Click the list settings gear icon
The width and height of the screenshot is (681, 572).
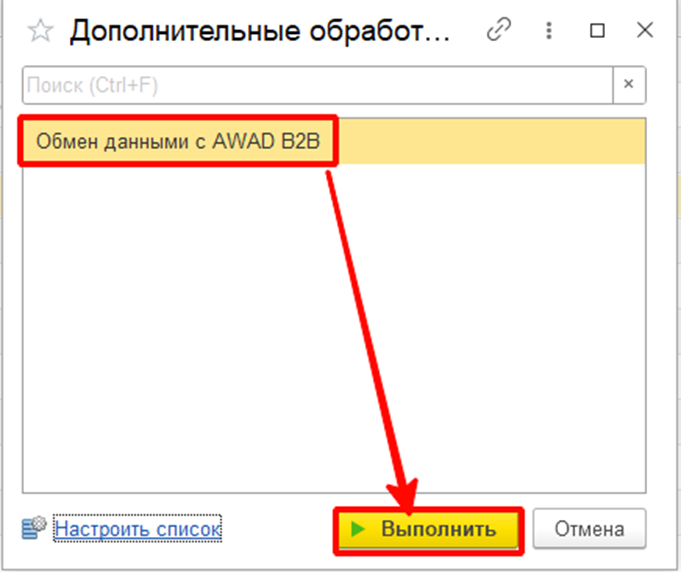point(34,528)
